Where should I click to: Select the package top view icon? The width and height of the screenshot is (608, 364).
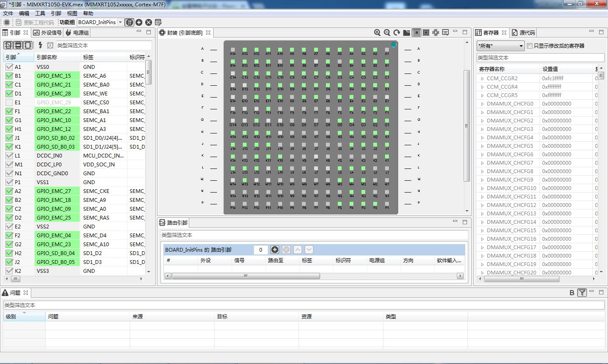pos(426,33)
